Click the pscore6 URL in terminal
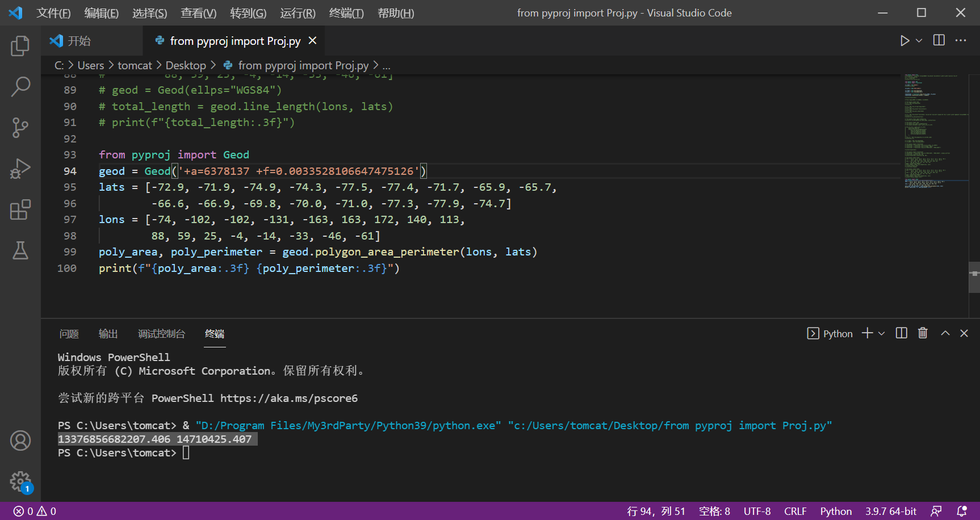The width and height of the screenshot is (980, 520). point(289,398)
